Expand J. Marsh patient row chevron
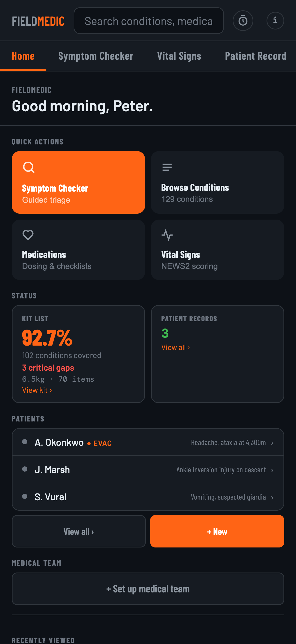 [x=272, y=470]
